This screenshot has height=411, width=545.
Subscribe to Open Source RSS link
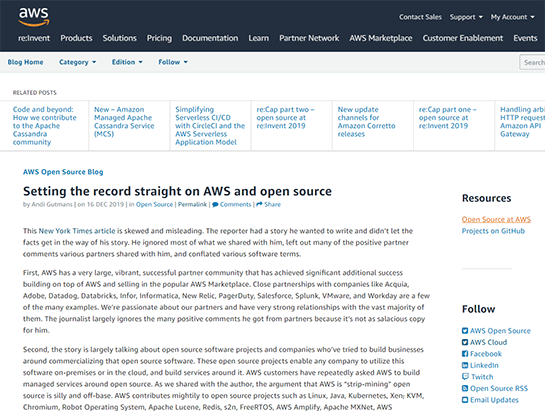coord(499,388)
